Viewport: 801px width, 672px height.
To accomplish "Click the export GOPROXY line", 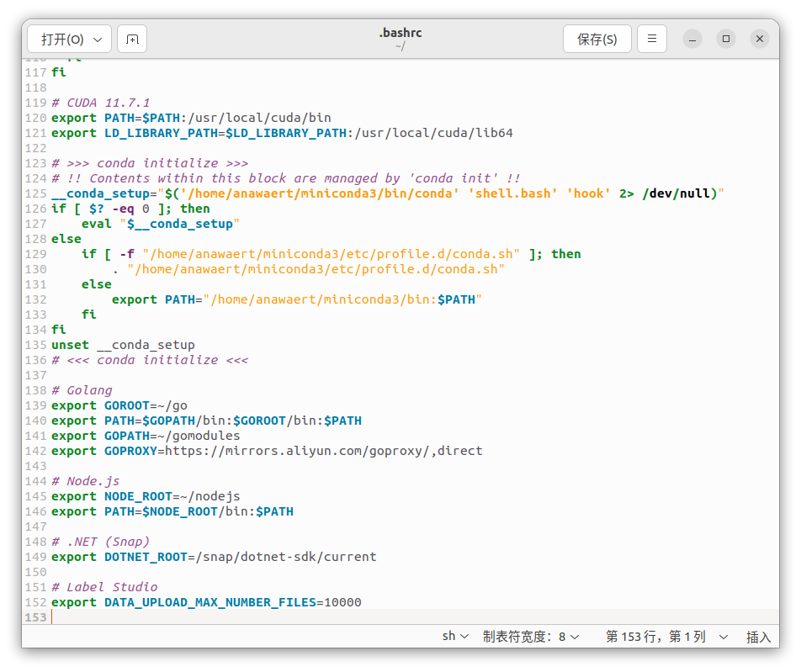I will click(267, 451).
